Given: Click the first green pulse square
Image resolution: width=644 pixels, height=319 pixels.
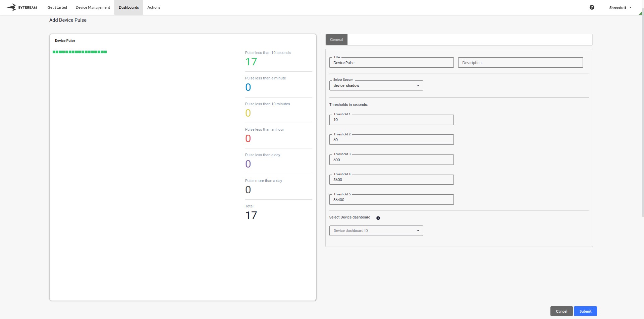Looking at the screenshot, I should click(x=54, y=52).
